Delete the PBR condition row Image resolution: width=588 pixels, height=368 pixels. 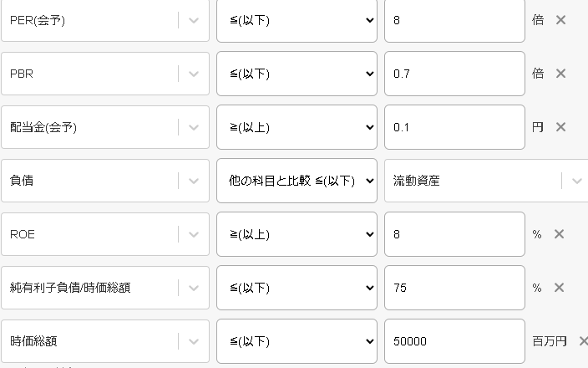pos(560,74)
